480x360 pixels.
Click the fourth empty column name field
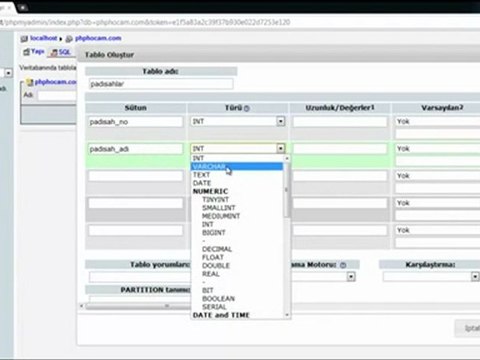point(136,203)
